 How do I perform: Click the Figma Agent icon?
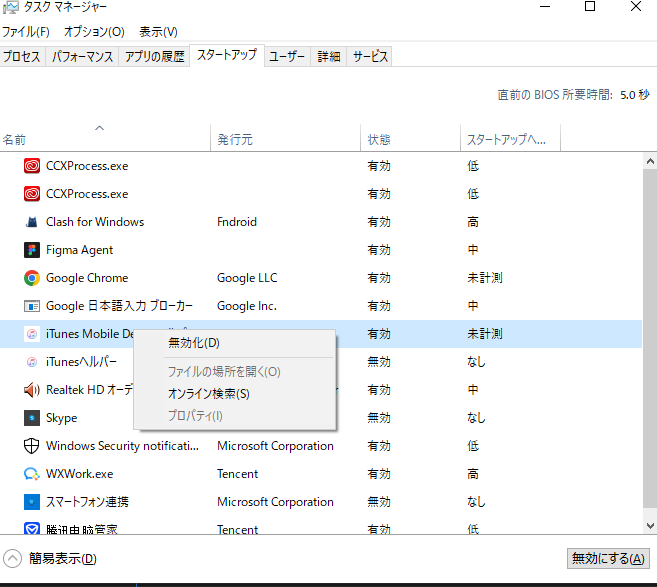pos(32,250)
